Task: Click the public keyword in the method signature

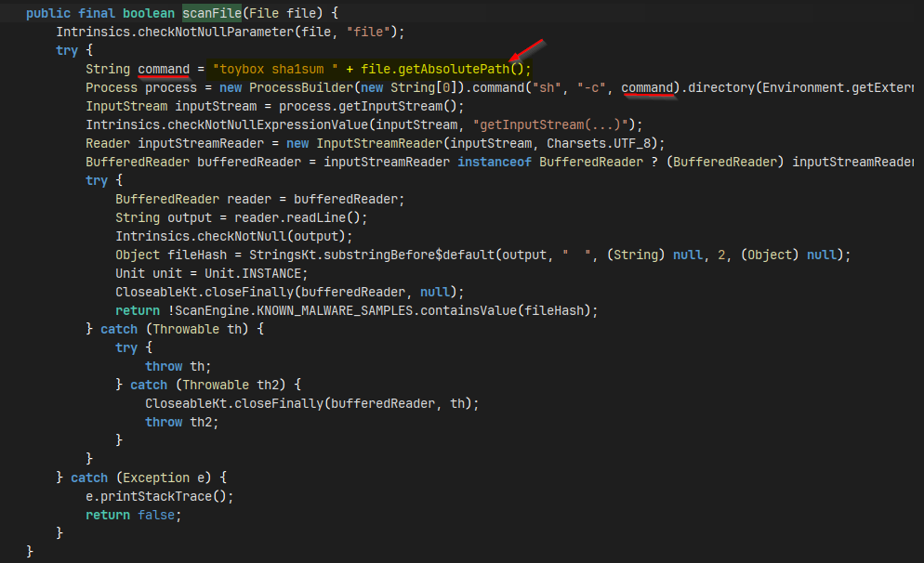Action: (48, 13)
